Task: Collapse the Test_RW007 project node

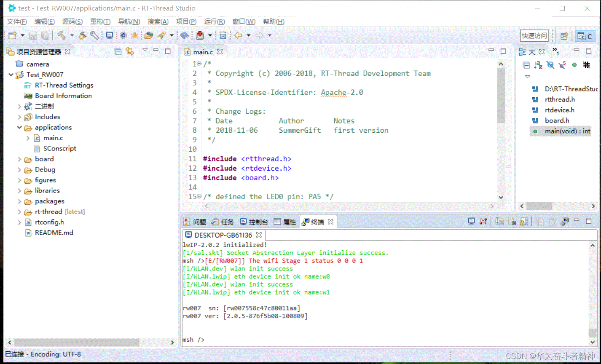Action: tap(11, 75)
